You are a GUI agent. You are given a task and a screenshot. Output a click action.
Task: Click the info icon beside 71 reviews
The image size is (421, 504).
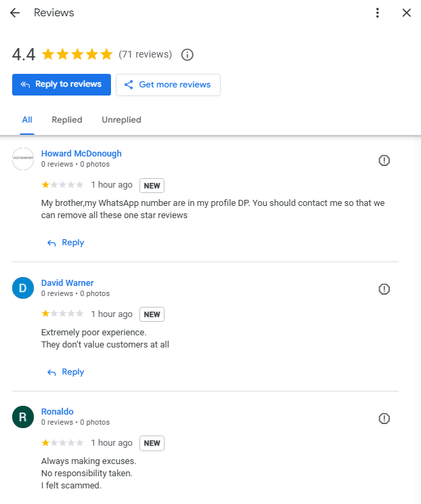[187, 54]
